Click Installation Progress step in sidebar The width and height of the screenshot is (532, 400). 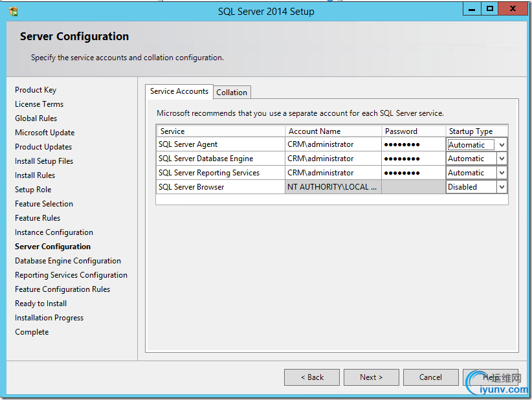tap(49, 318)
